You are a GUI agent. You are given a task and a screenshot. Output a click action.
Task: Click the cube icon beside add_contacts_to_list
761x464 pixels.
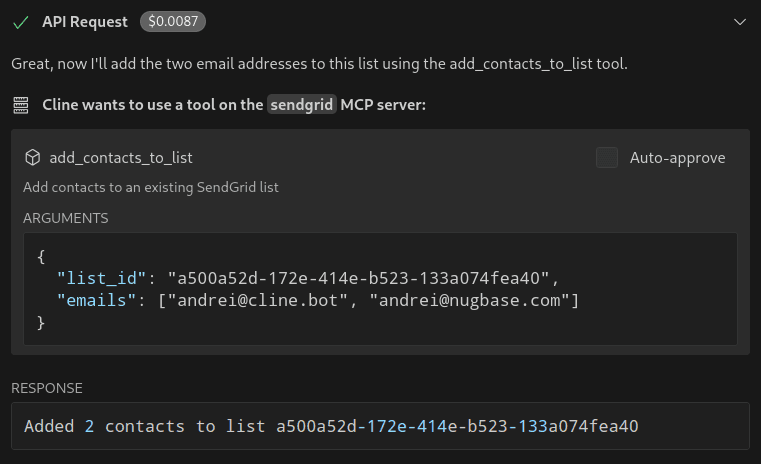[x=33, y=158]
